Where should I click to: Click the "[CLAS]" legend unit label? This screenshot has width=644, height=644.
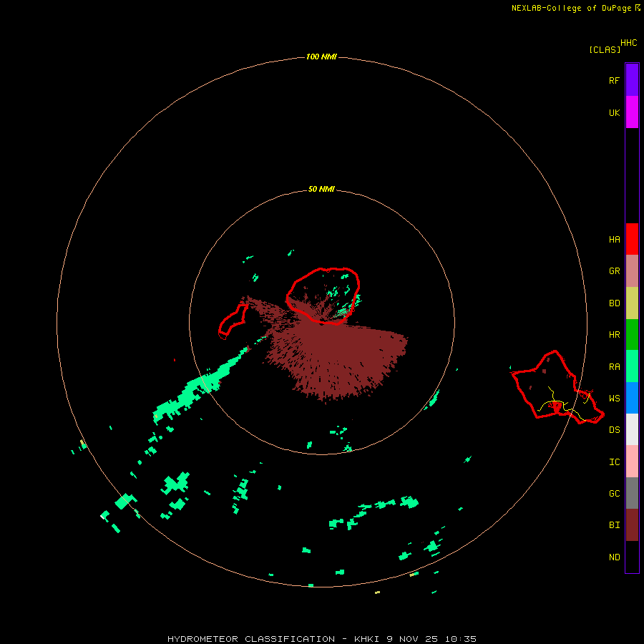[x=605, y=49]
